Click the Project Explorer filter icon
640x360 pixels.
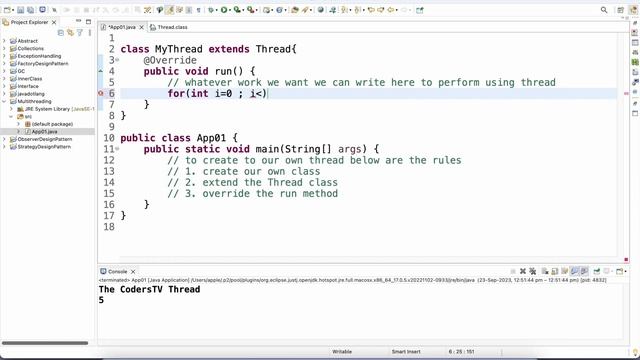pos(80,33)
